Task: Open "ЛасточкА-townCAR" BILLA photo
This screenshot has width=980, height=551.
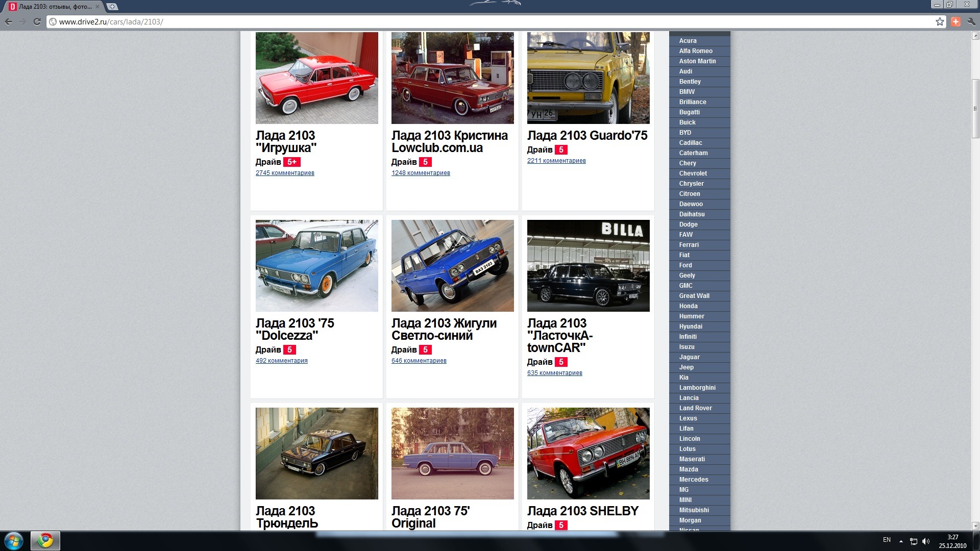Action: point(589,266)
